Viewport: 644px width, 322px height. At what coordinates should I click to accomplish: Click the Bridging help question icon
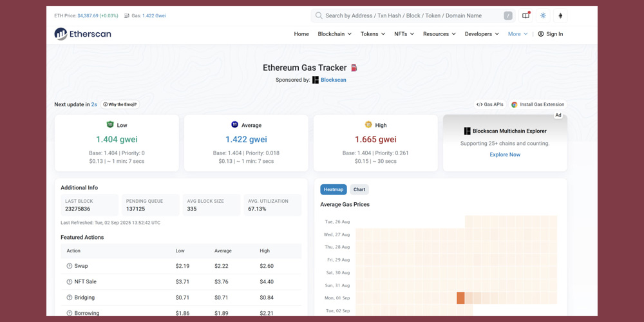(x=70, y=298)
